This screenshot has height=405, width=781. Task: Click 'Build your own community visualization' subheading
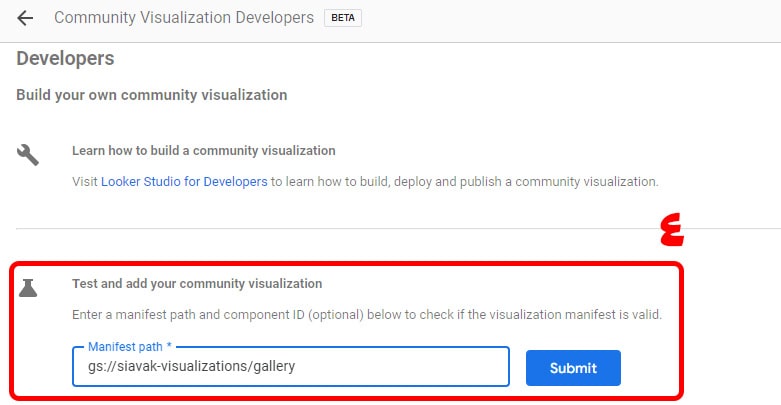[151, 95]
